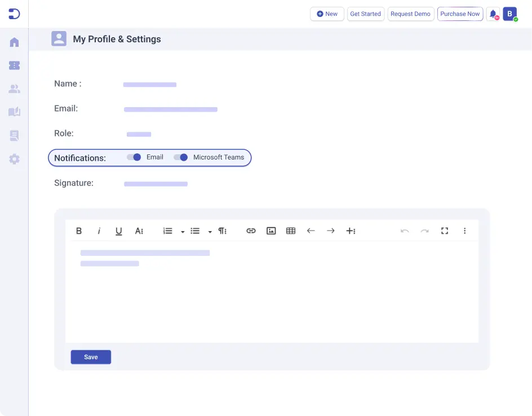The height and width of the screenshot is (416, 532).
Task: Open the font size options
Action: click(139, 231)
